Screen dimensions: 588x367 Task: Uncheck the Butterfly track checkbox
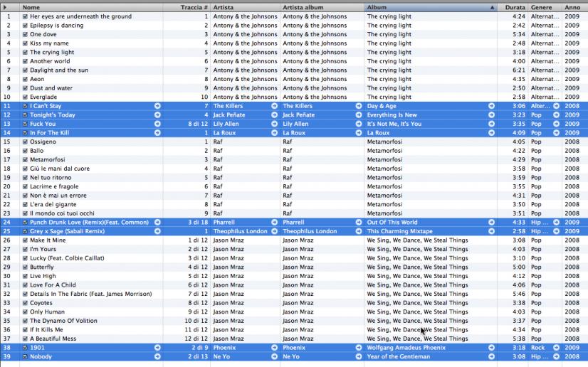[x=25, y=267]
